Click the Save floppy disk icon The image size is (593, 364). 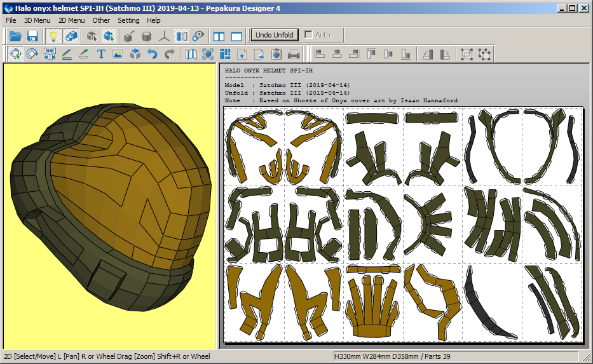tap(32, 36)
